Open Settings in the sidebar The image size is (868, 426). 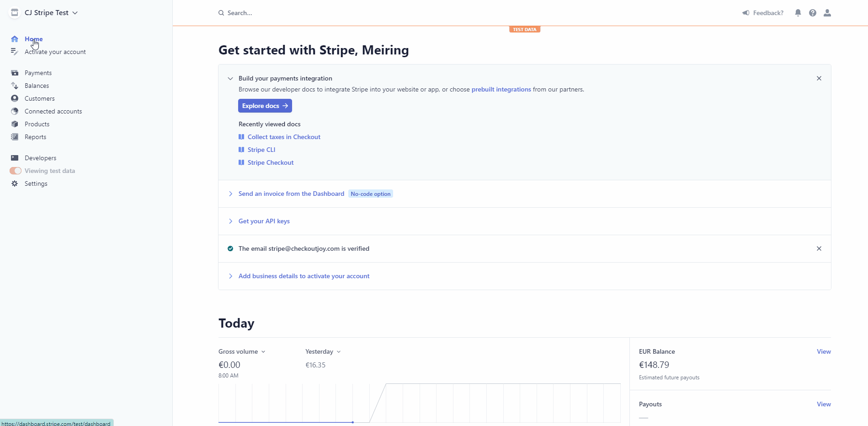(36, 183)
